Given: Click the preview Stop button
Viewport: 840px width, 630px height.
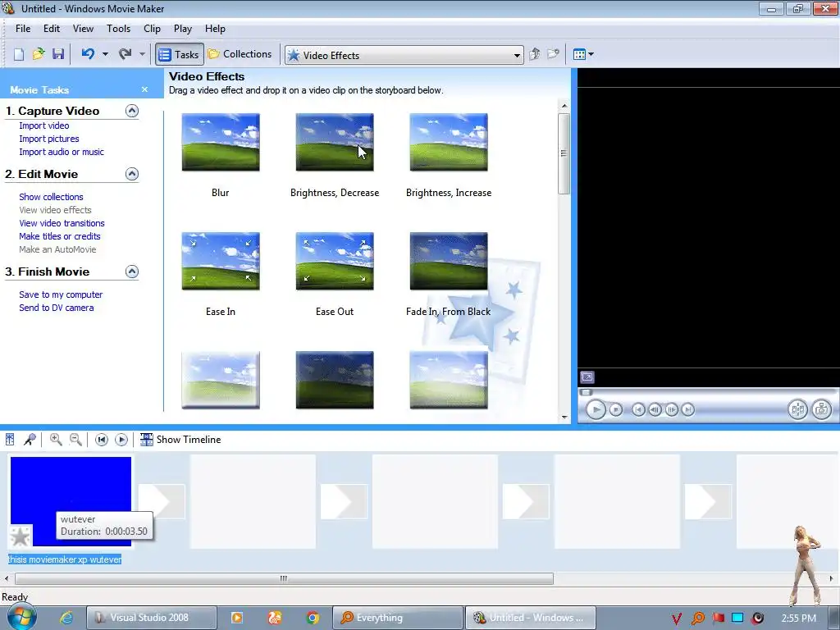Looking at the screenshot, I should pyautogui.click(x=616, y=410).
